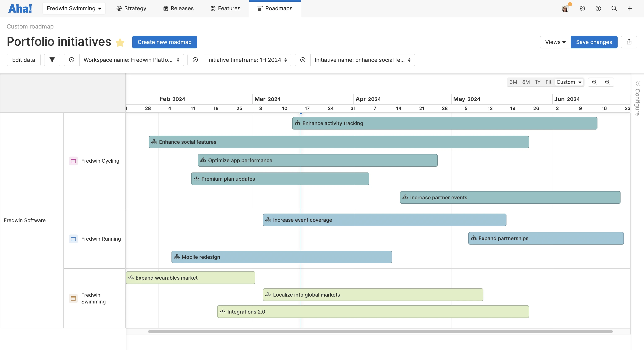This screenshot has height=350, width=644.
Task: Zoom out of the timeline with magnifier icon
Action: [608, 82]
